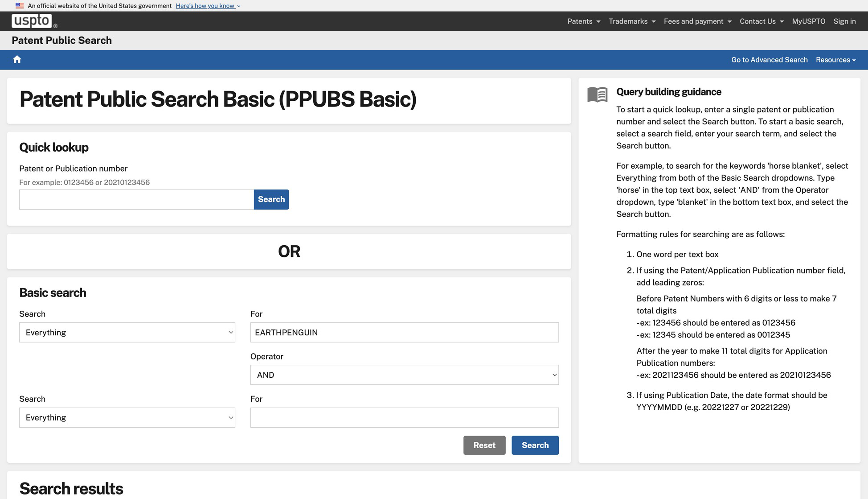This screenshot has width=868, height=499.
Task: Click the Search results heading
Action: coord(71,488)
